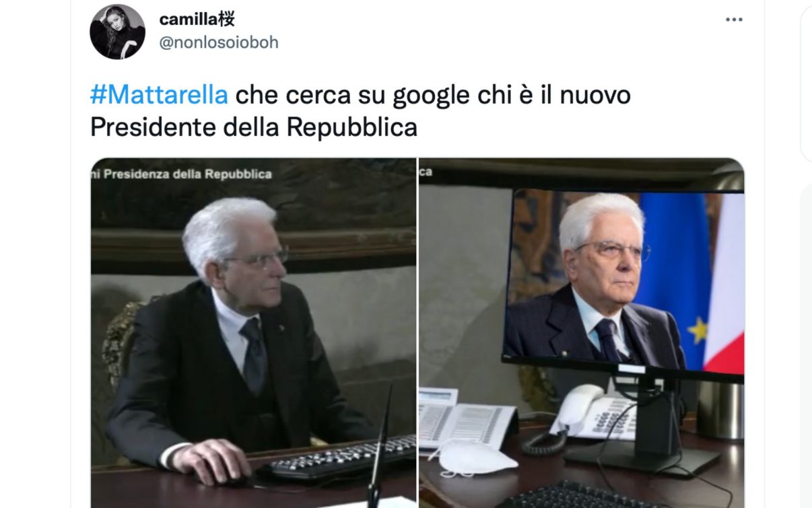Click the upper sidebar panel at right edge

coord(806,83)
